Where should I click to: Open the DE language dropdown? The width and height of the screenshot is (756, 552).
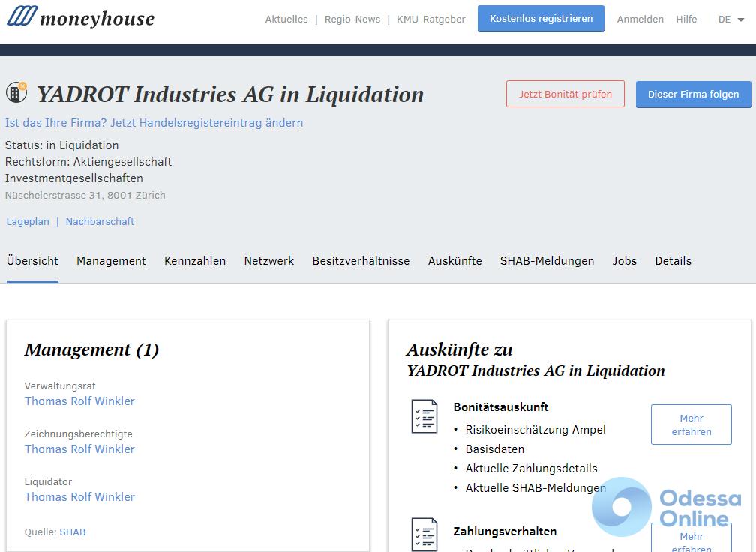coord(730,19)
